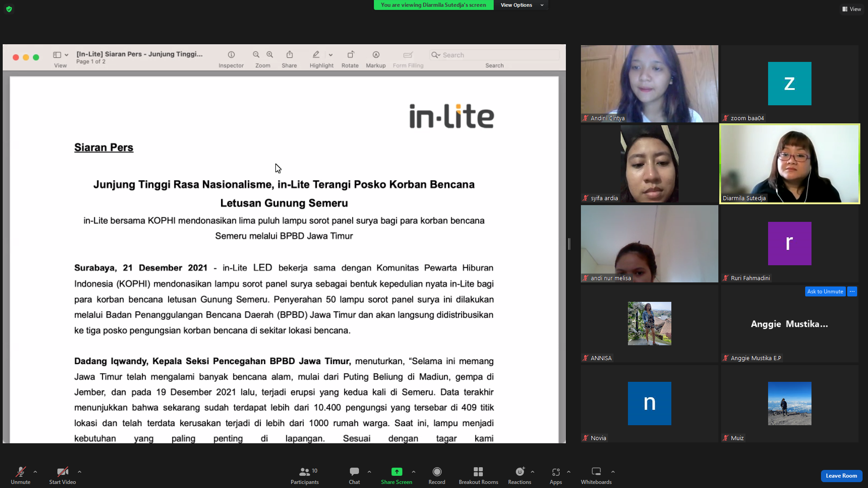Click the Share icon in Preview toolbar
Image resolution: width=868 pixels, height=488 pixels.
pos(289,55)
